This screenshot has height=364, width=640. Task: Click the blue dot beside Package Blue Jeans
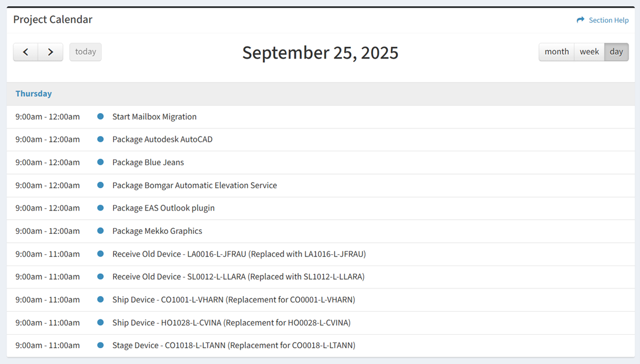(100, 162)
